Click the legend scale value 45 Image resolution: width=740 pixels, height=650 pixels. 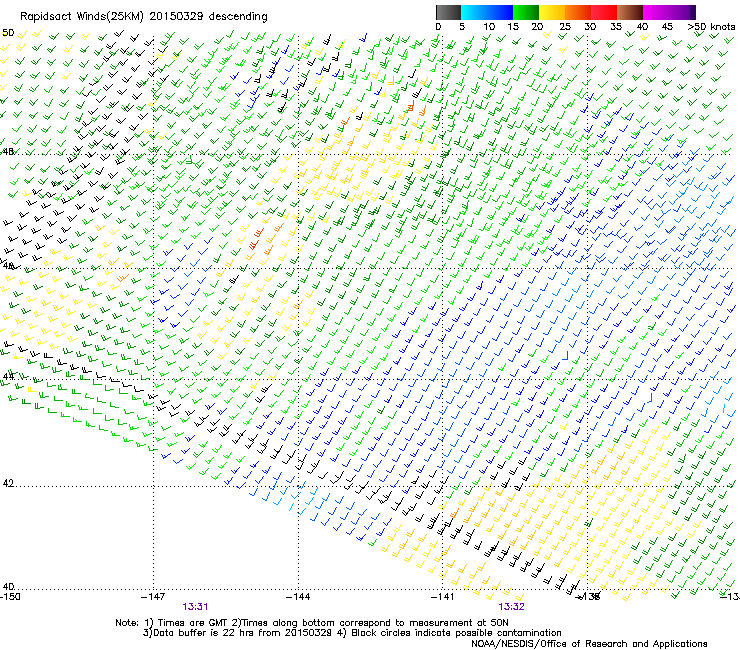pyautogui.click(x=667, y=27)
